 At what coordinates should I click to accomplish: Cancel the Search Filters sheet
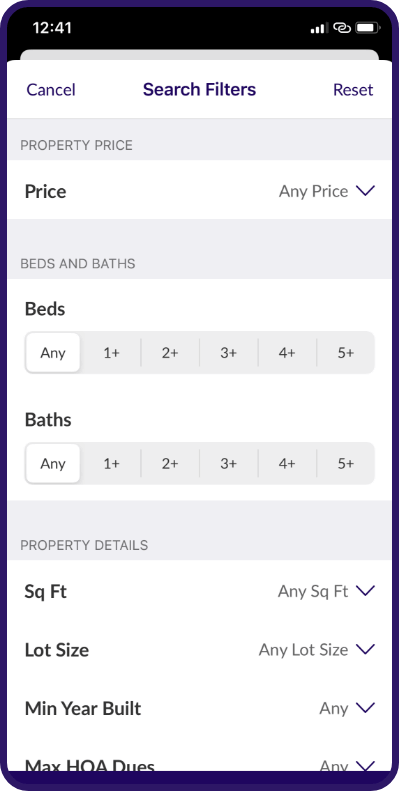pos(51,90)
